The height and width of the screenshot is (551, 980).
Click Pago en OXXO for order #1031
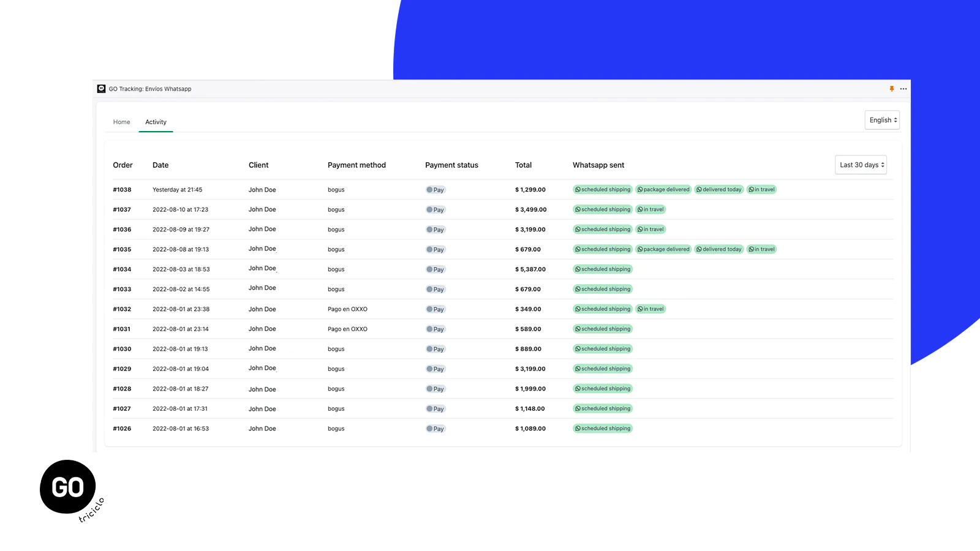(x=347, y=329)
